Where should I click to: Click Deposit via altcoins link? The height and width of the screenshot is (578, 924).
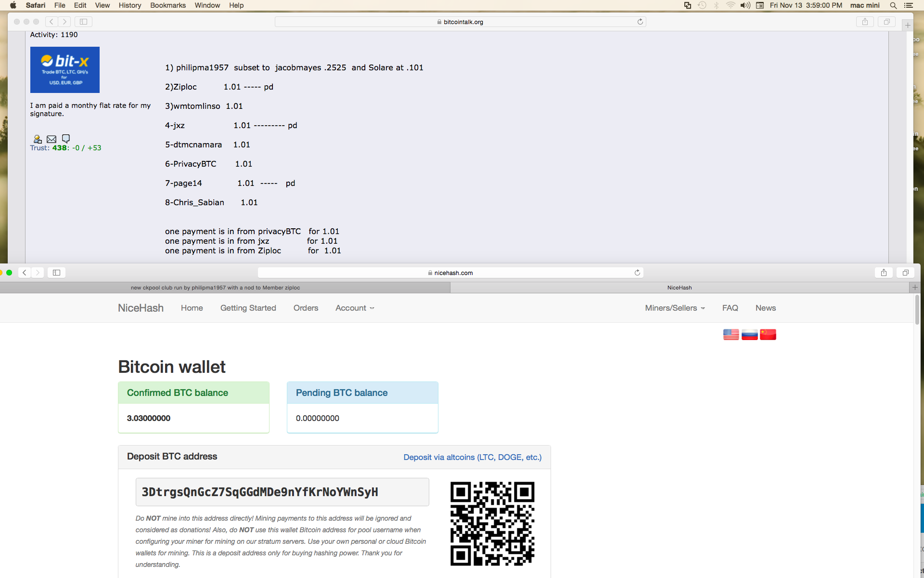pos(472,457)
